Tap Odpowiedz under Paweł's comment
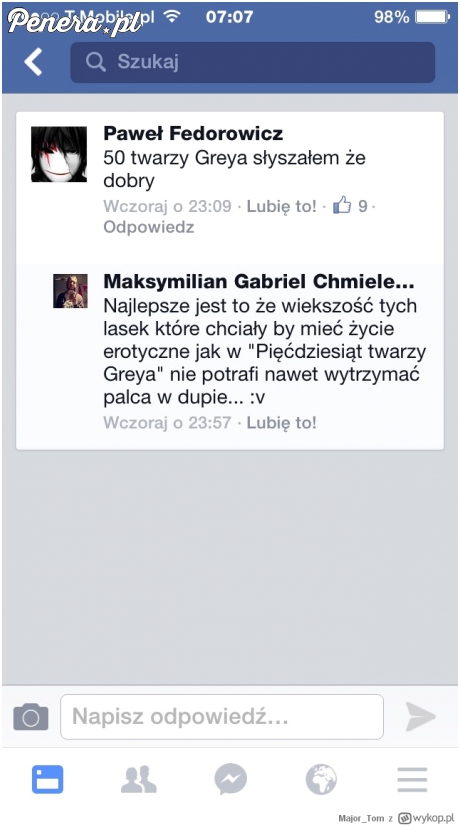Image resolution: width=460 pixels, height=827 pixels. [149, 227]
